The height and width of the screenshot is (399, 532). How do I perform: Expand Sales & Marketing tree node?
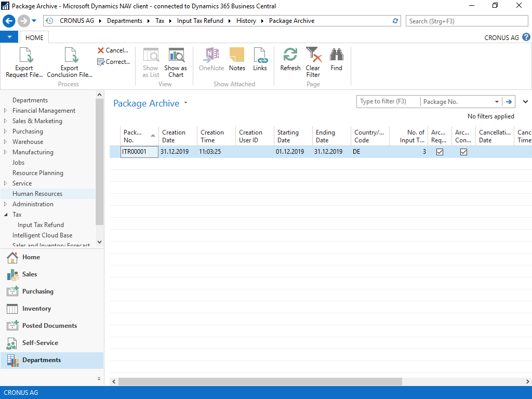point(5,121)
